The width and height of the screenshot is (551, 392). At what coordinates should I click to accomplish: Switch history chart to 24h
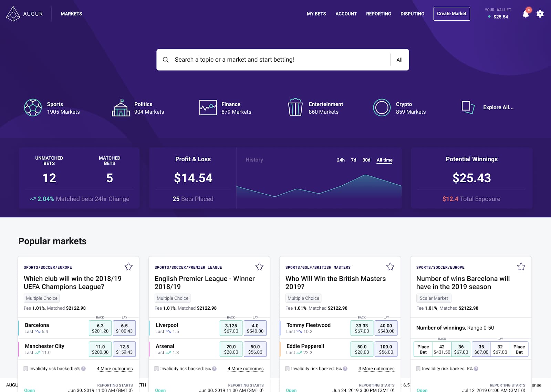click(x=341, y=160)
